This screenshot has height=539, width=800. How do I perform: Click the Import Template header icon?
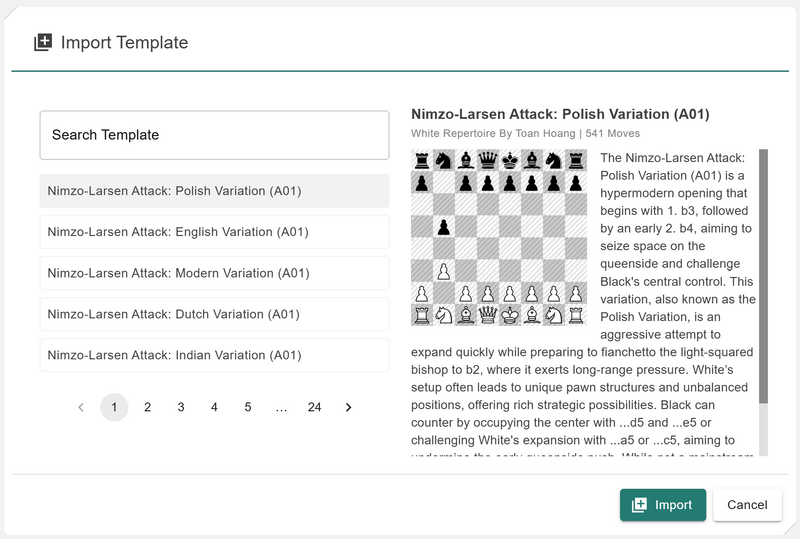43,43
